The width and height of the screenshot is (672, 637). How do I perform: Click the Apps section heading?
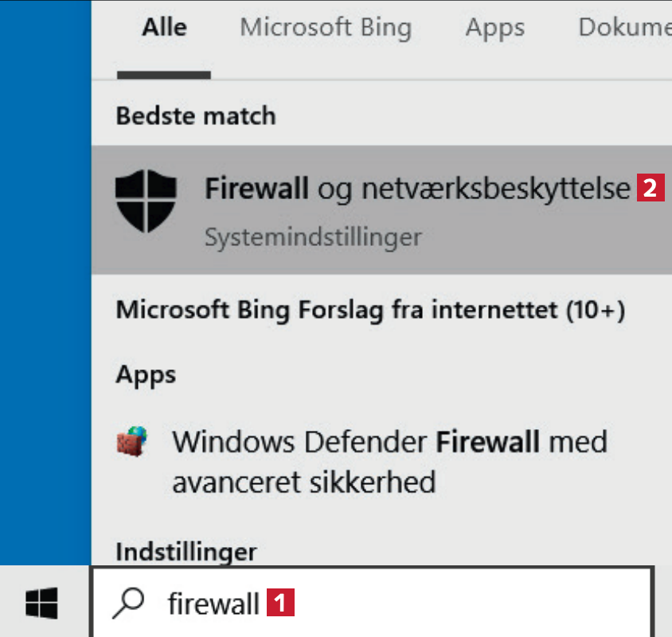point(146,374)
